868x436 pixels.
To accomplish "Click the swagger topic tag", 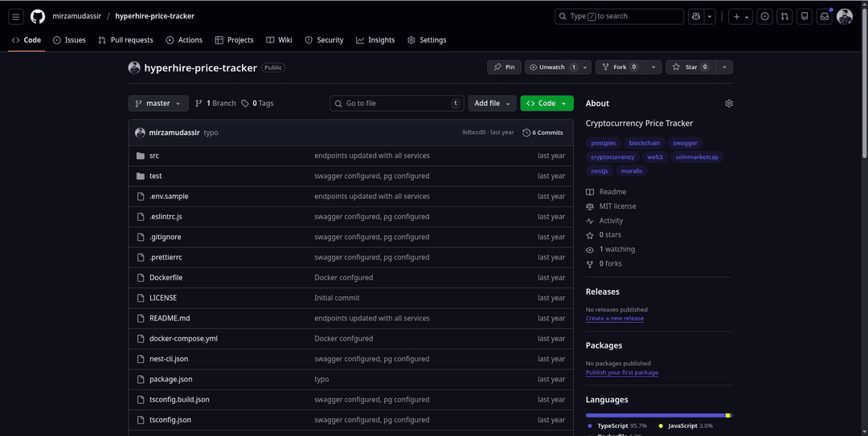I will [x=685, y=143].
